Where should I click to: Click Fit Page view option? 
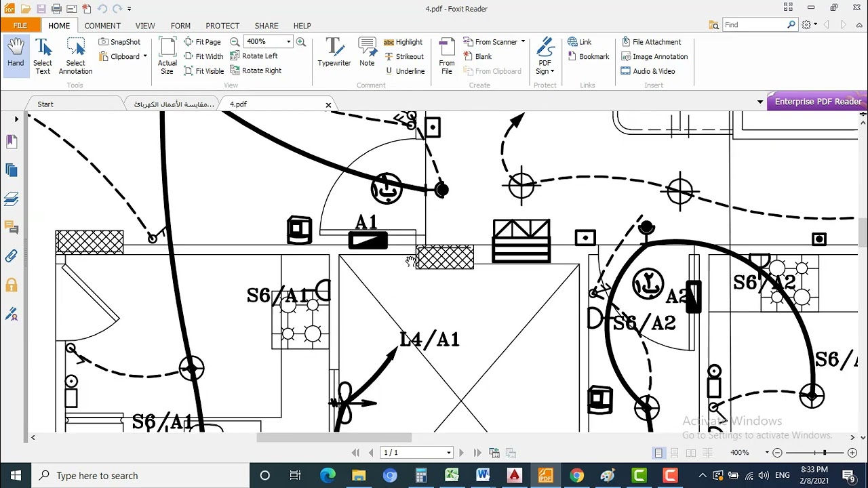point(202,42)
